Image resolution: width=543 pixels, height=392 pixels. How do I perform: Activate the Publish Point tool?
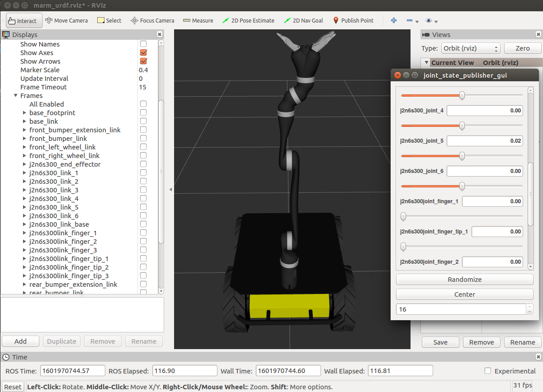pyautogui.click(x=354, y=20)
